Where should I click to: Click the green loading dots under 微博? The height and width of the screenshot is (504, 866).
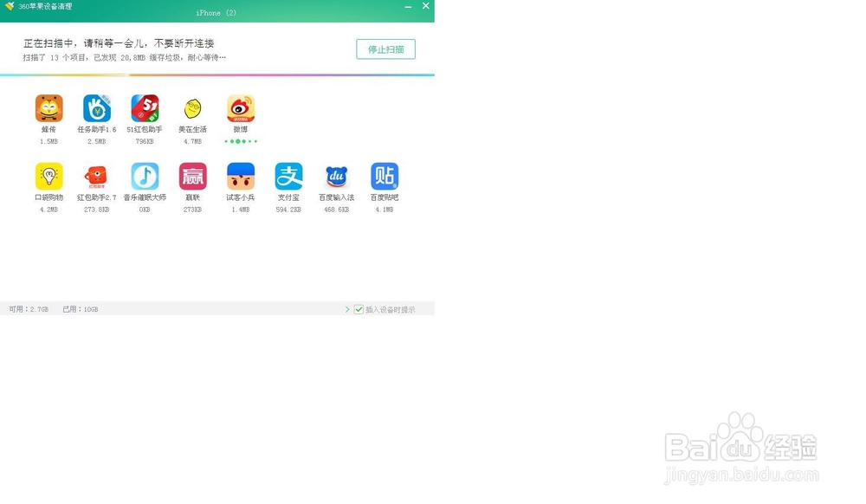coord(241,141)
